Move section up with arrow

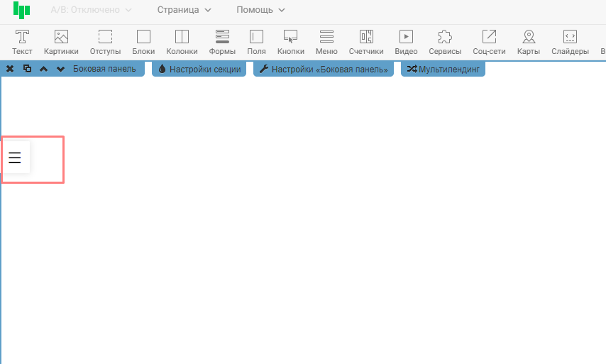tap(44, 69)
